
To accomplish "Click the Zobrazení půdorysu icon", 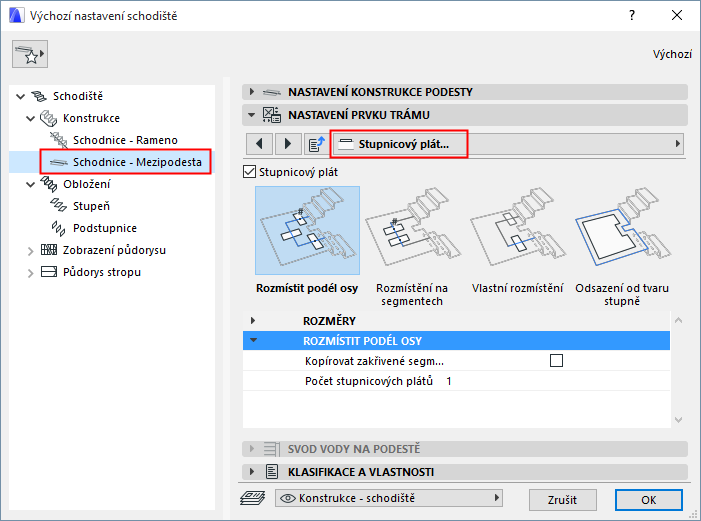I will click(49, 250).
